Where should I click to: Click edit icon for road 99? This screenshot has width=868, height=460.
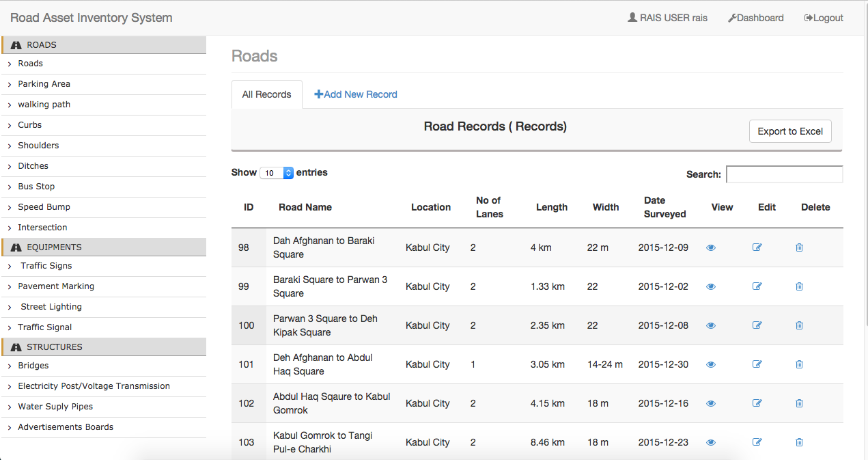click(x=757, y=286)
